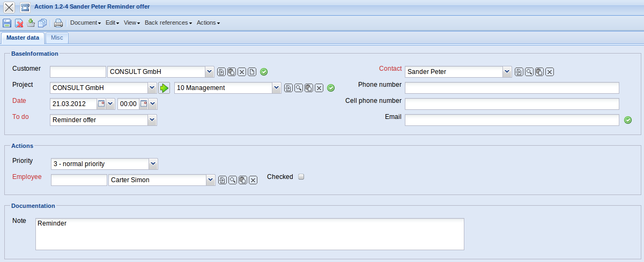
Task: Click into the Phone number field
Action: pos(512,88)
